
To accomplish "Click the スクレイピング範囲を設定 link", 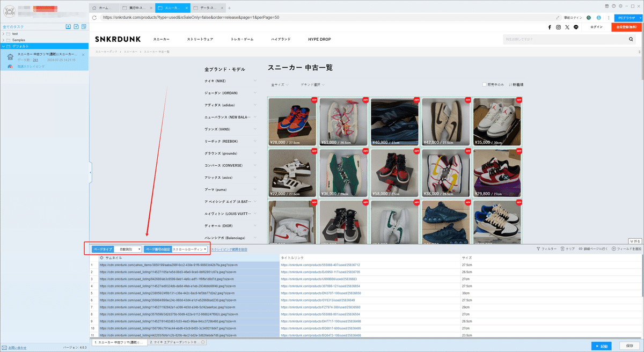I will point(230,250).
